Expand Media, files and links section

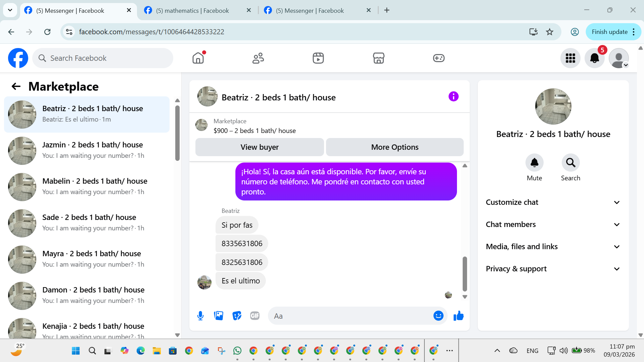(553, 247)
